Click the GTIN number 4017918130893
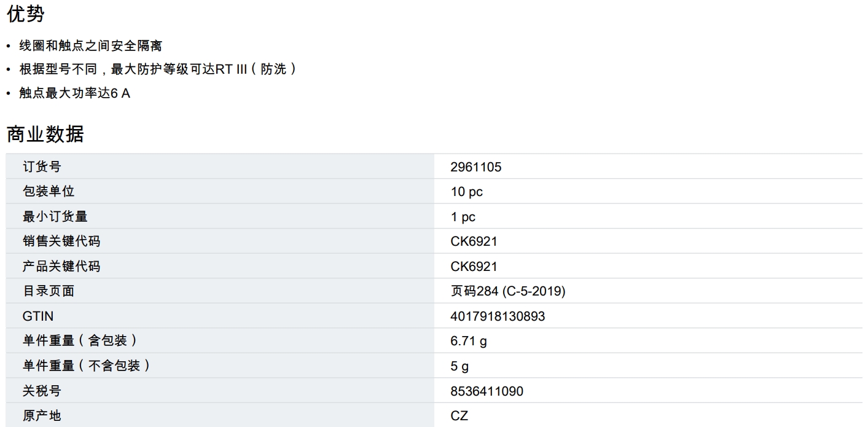 tap(498, 316)
